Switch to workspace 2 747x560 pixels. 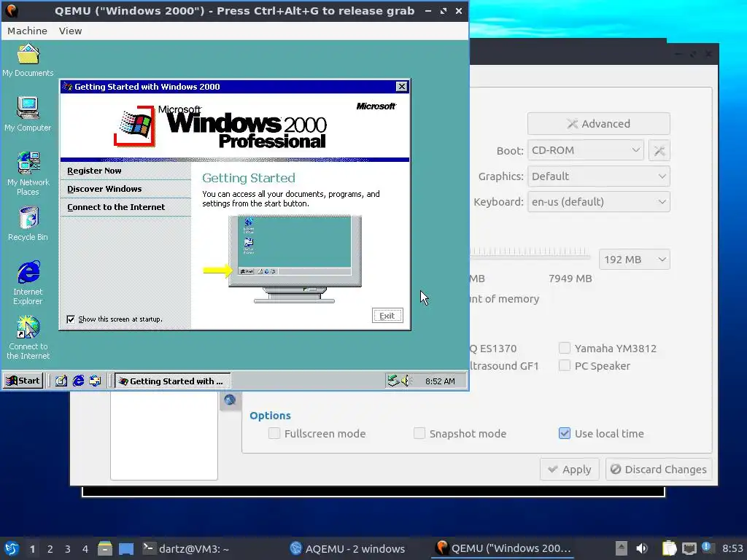pyautogui.click(x=50, y=549)
